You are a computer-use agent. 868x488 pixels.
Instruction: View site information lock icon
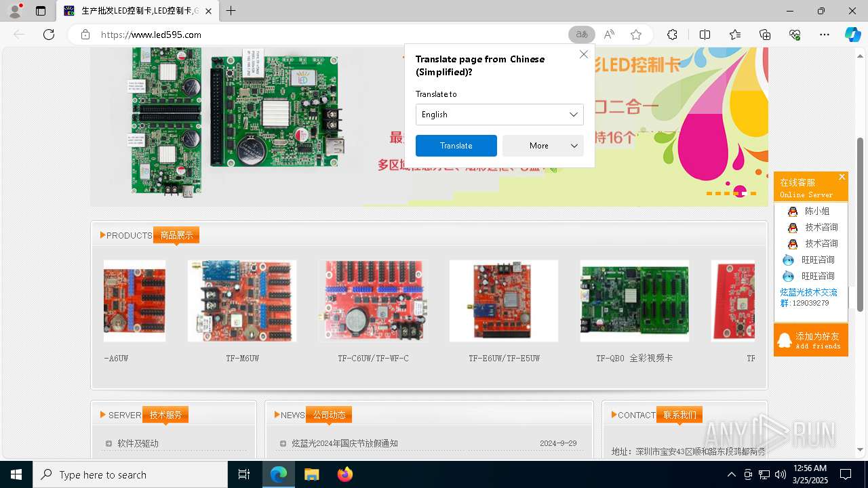[x=85, y=35]
